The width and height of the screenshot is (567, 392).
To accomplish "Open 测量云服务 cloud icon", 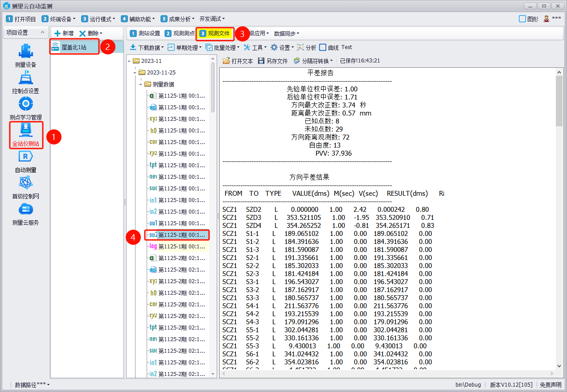I will [25, 210].
